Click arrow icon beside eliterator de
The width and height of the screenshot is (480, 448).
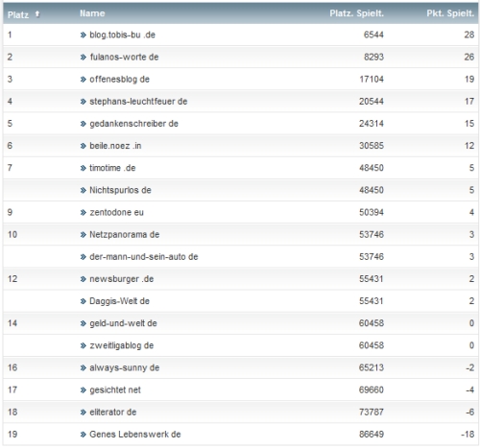coord(84,413)
